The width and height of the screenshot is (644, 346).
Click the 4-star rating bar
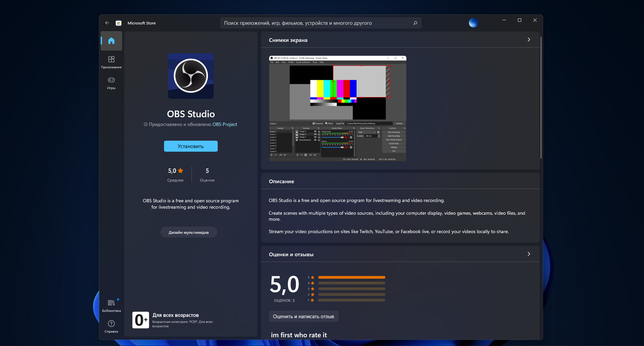point(352,283)
